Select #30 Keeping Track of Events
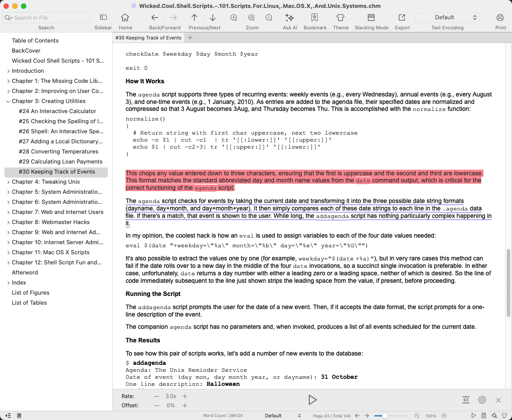Screen dimensions: 512x420 pyautogui.click(x=56, y=172)
